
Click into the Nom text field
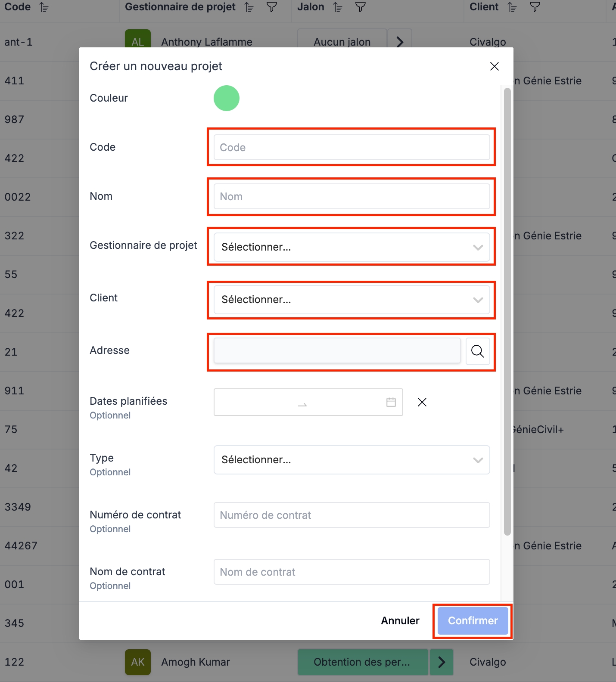pos(351,196)
